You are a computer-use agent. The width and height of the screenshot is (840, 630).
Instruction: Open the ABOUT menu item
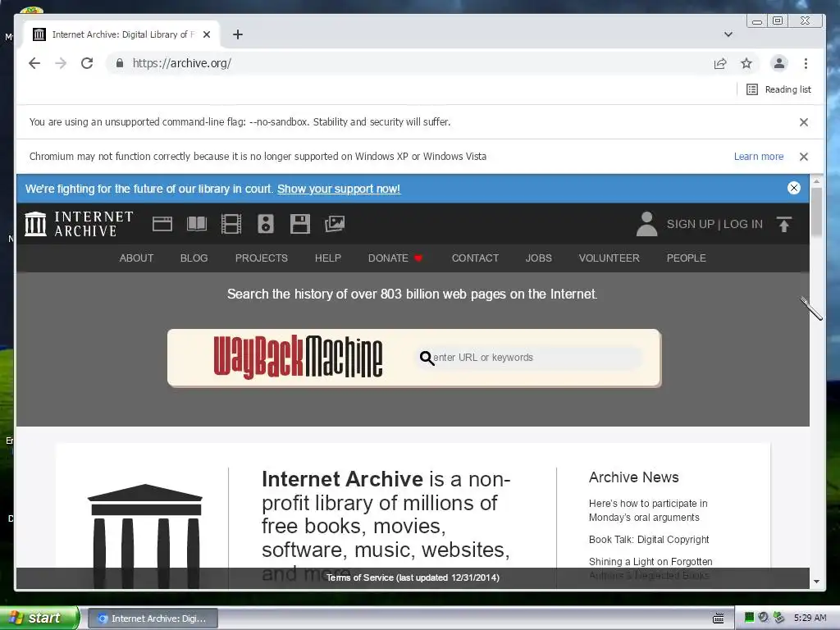click(137, 258)
